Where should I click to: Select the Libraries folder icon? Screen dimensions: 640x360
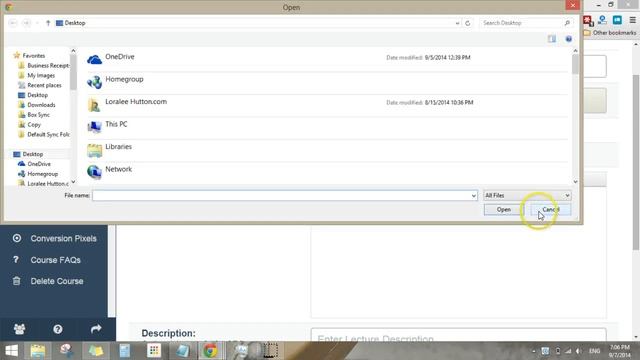(94, 150)
